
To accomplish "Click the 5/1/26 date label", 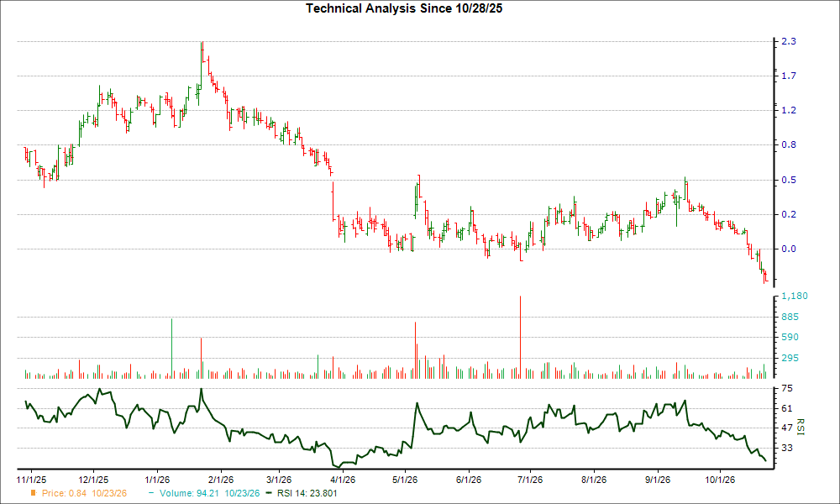I will pos(405,480).
